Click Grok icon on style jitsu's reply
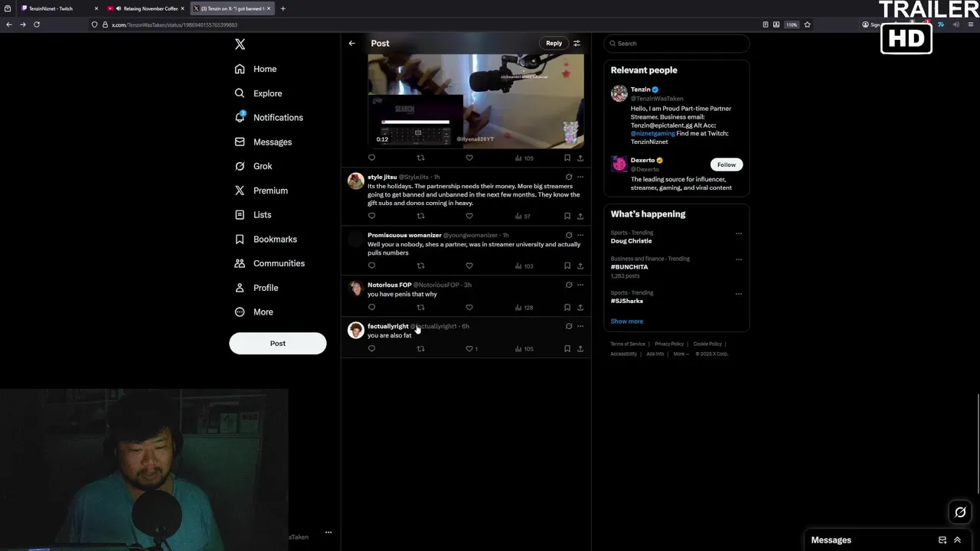The image size is (980, 551). pyautogui.click(x=569, y=177)
